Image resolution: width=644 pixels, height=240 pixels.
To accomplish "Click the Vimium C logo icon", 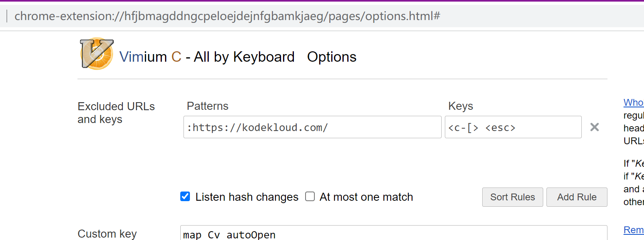I will click(x=96, y=54).
